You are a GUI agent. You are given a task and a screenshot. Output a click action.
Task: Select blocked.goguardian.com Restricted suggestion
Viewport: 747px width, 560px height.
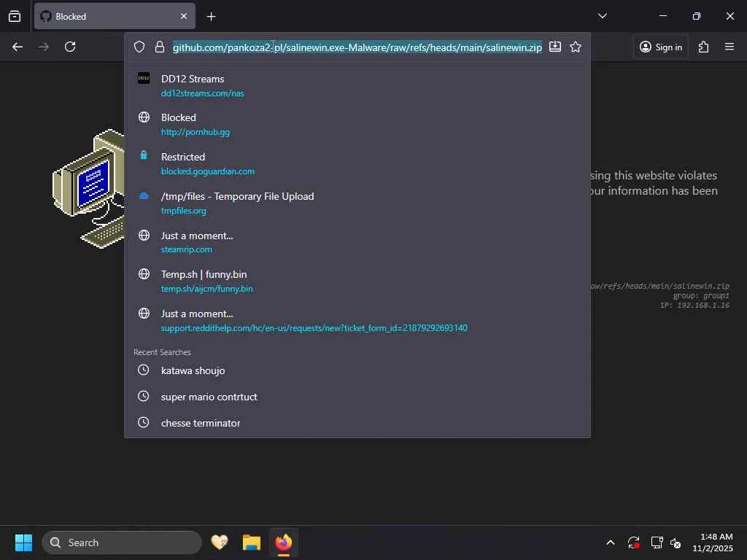(357, 164)
